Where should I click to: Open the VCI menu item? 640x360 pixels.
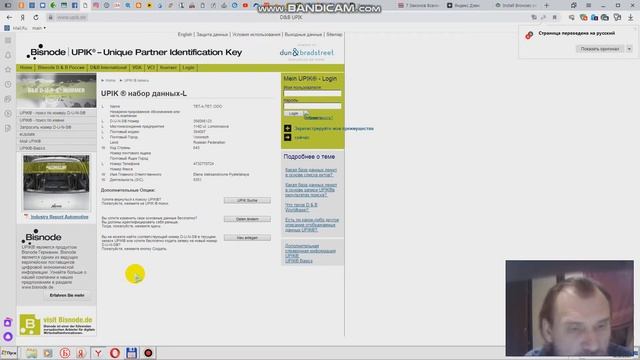pyautogui.click(x=151, y=68)
